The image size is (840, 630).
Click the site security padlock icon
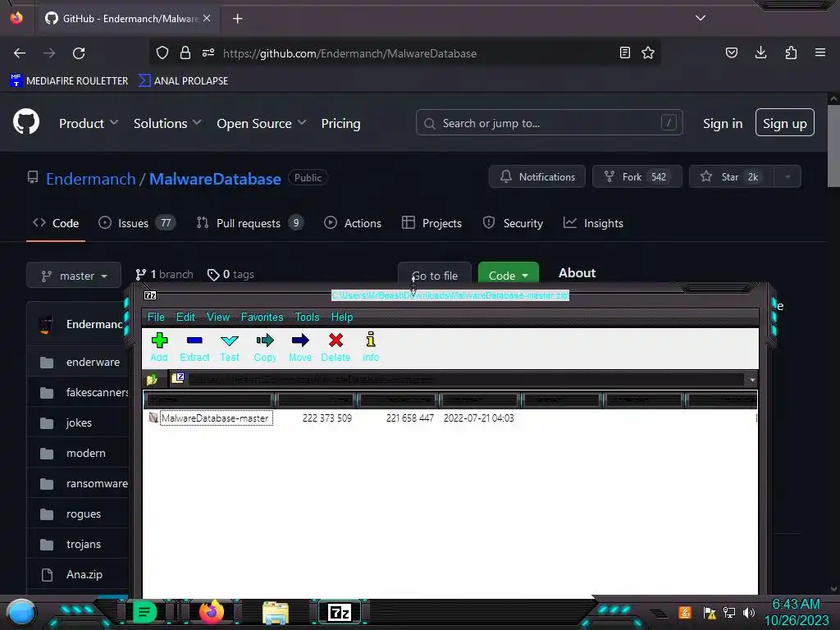[x=185, y=52]
